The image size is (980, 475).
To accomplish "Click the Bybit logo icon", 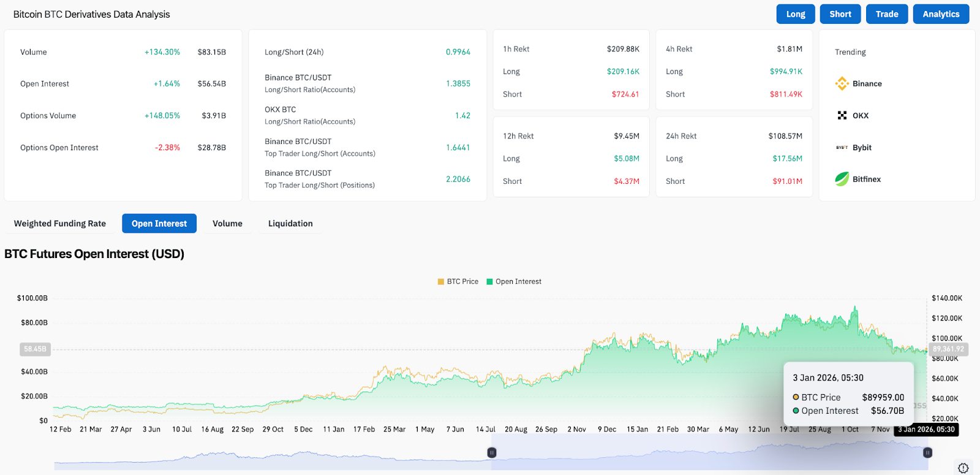I will 842,147.
